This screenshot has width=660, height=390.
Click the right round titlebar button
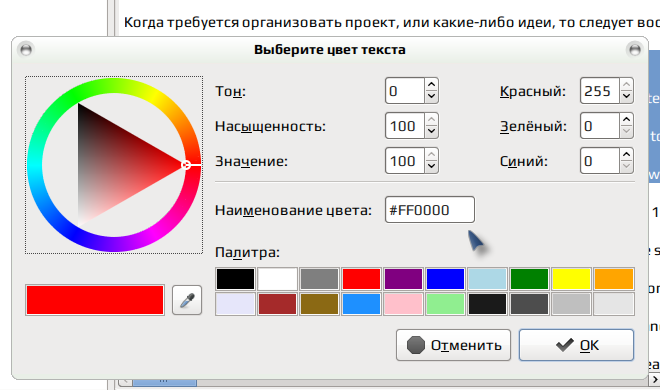(634, 49)
